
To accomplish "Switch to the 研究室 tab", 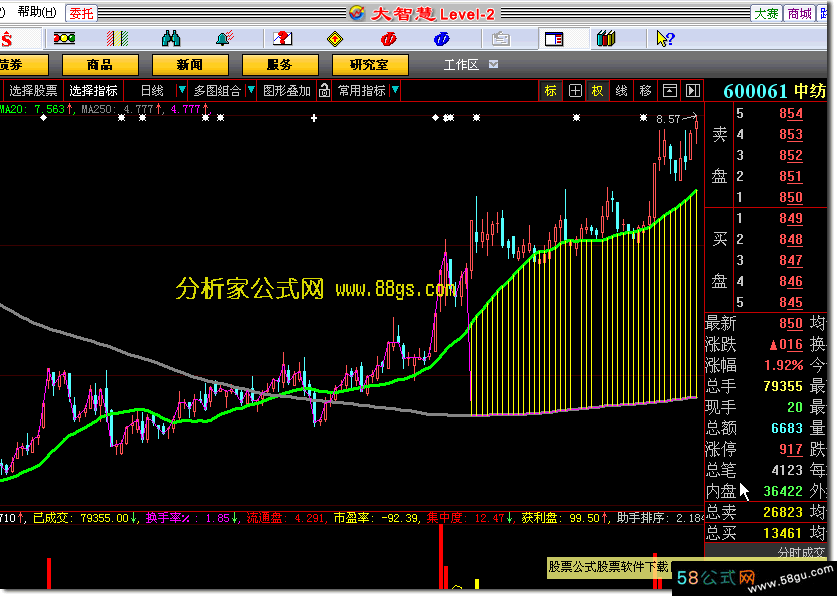I will [x=369, y=65].
